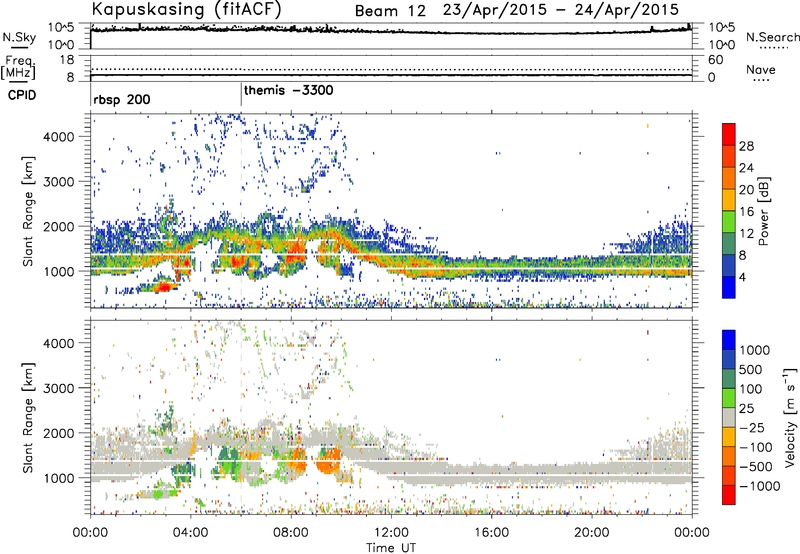Click the 'Kapuskasing (fitACF)' plot title
The width and height of the screenshot is (800, 554).
186,9
